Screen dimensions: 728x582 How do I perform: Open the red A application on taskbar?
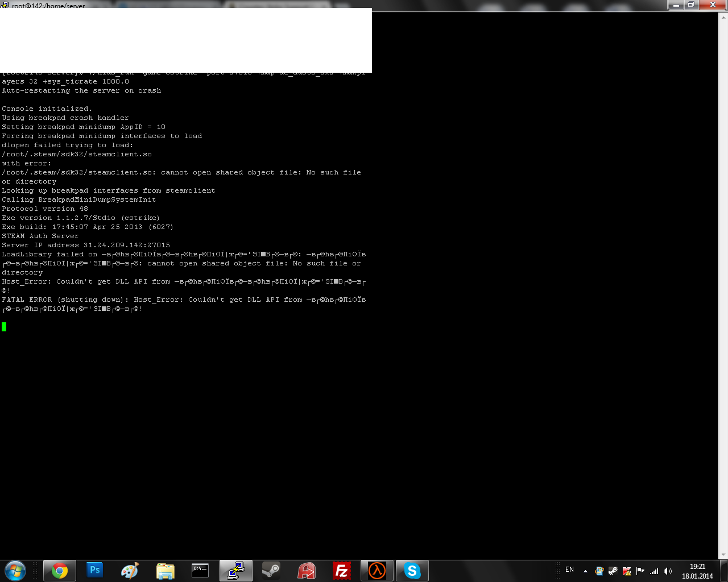coord(307,571)
